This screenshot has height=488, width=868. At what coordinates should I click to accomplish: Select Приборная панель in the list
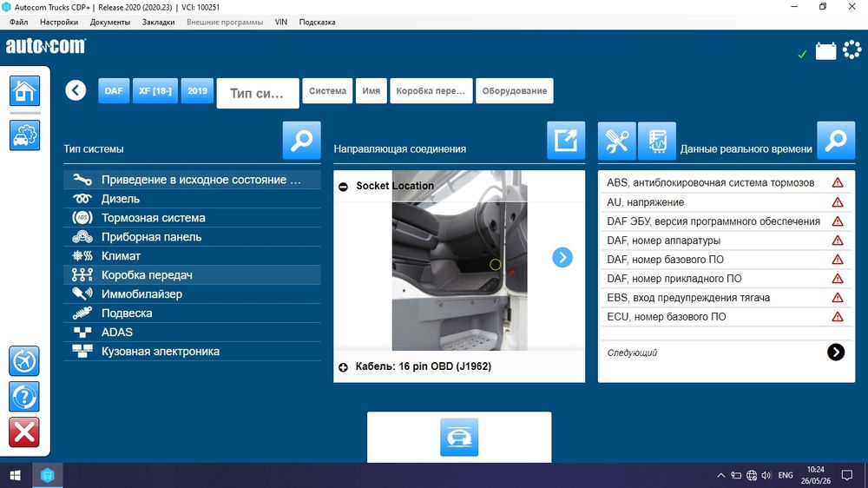[x=192, y=237]
